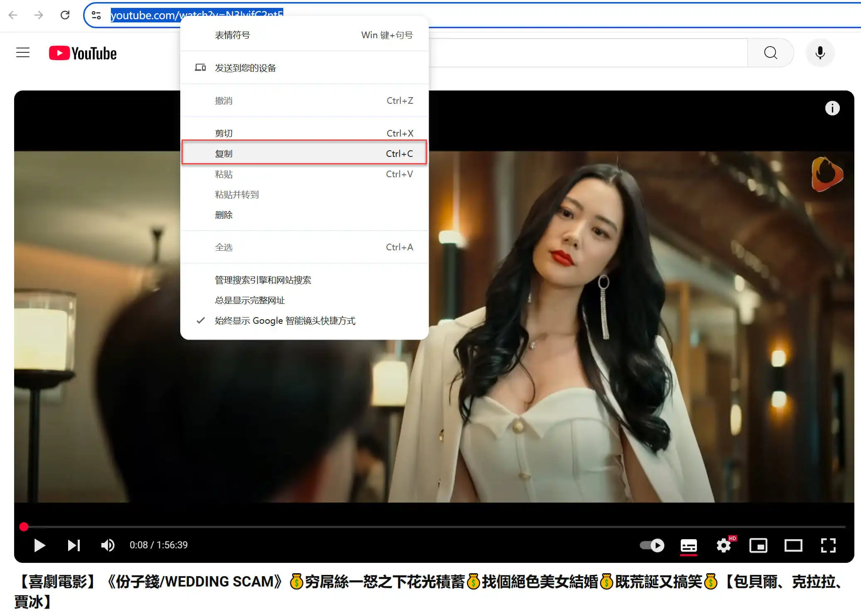
Task: Play the video
Action: [x=39, y=545]
